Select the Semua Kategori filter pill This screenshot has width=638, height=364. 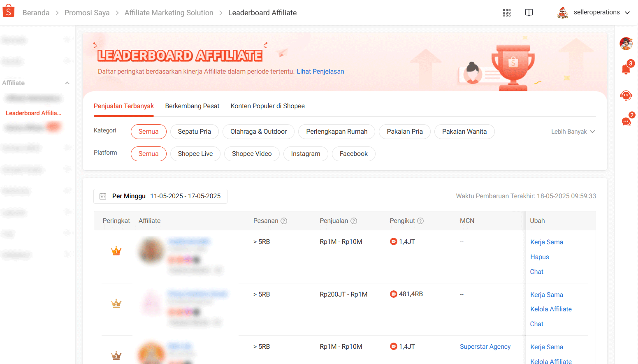[x=148, y=131]
